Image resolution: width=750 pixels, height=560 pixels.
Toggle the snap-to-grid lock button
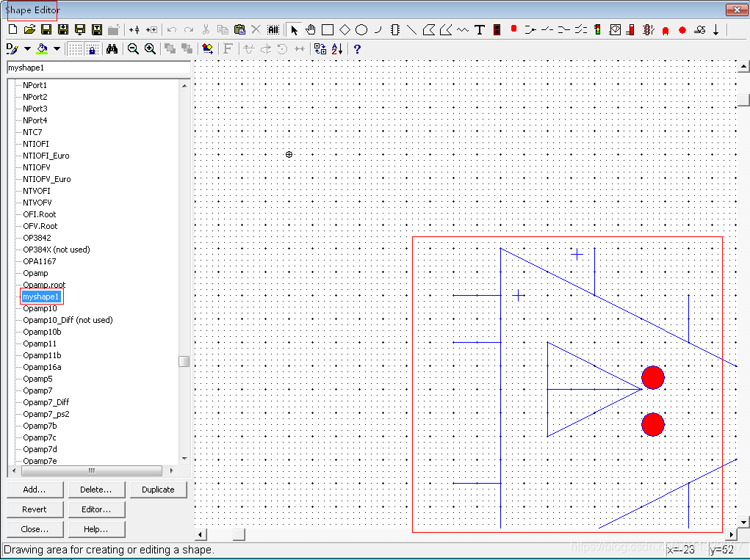93,48
